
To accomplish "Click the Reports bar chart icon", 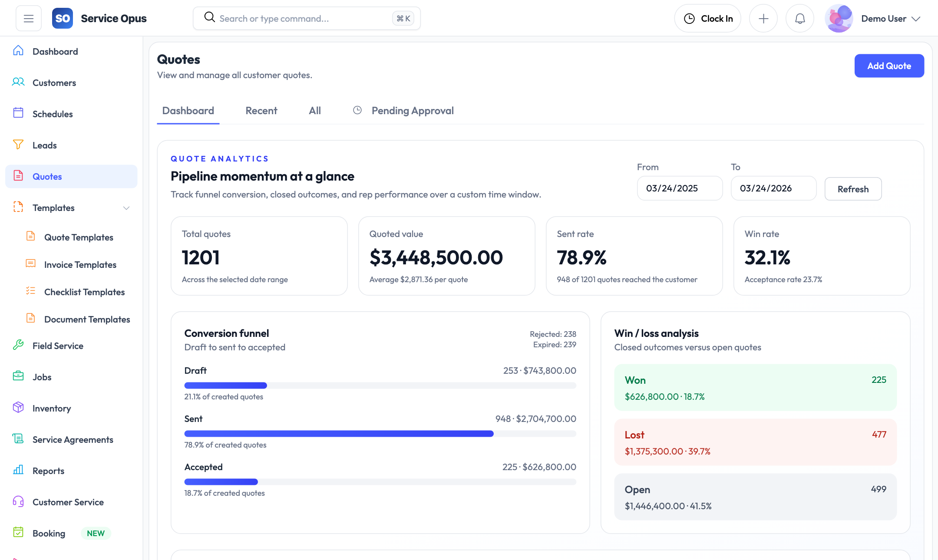I will coord(18,470).
